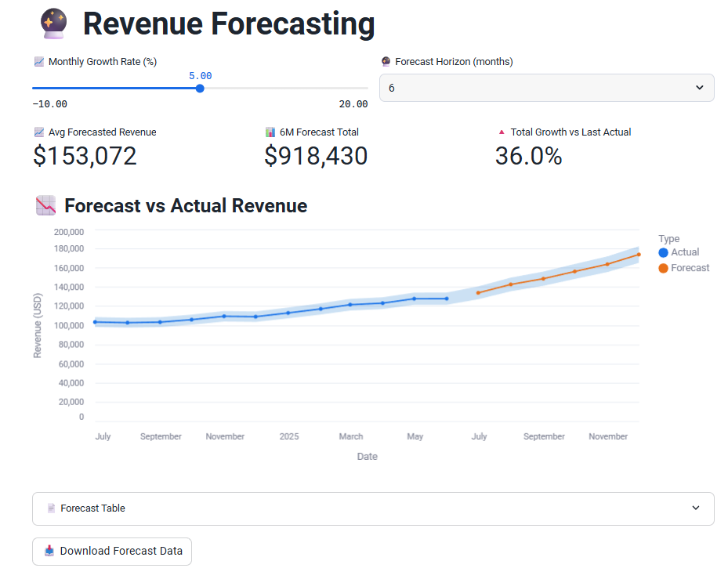The height and width of the screenshot is (579, 728).
Task: Click the document icon in Forecast Table row
Action: pos(51,508)
